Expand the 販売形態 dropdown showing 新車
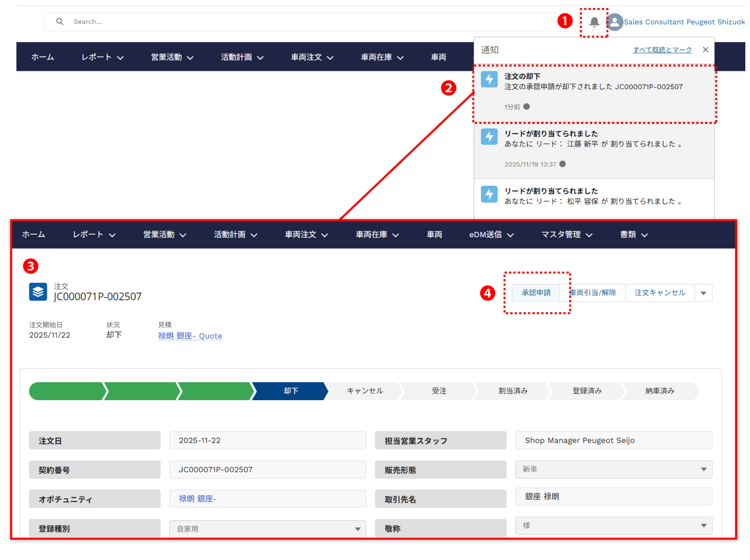750x560 pixels. click(x=703, y=469)
